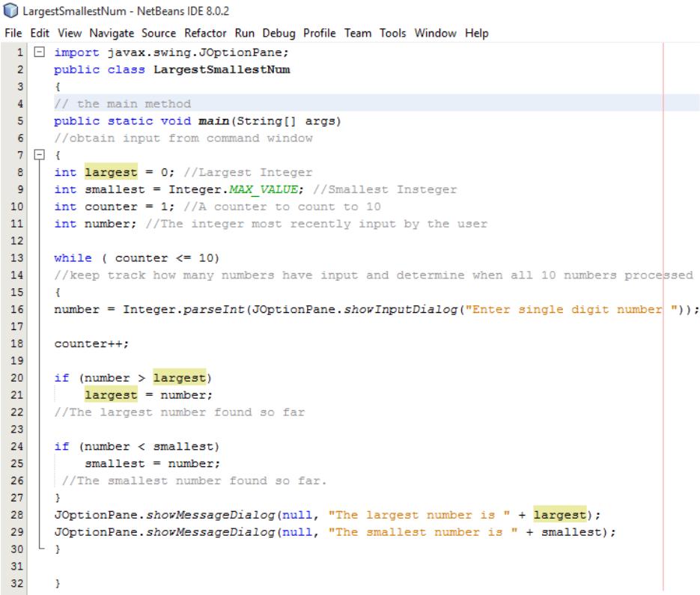Image resolution: width=700 pixels, height=595 pixels.
Task: Click the "Enter single digit number" string
Action: click(x=572, y=309)
